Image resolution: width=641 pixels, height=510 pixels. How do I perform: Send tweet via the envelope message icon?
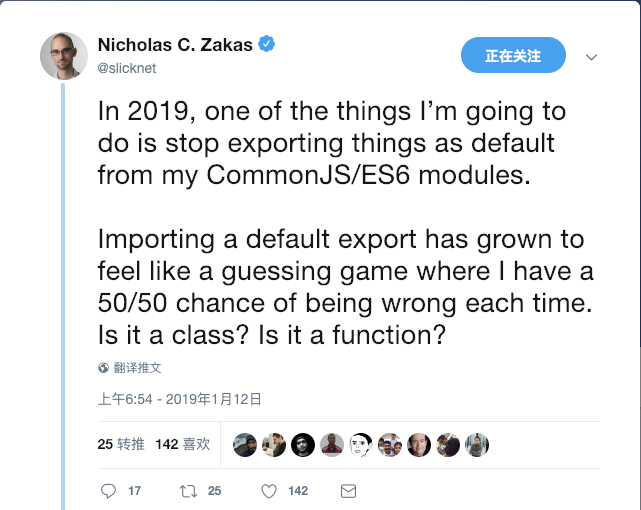[x=348, y=491]
